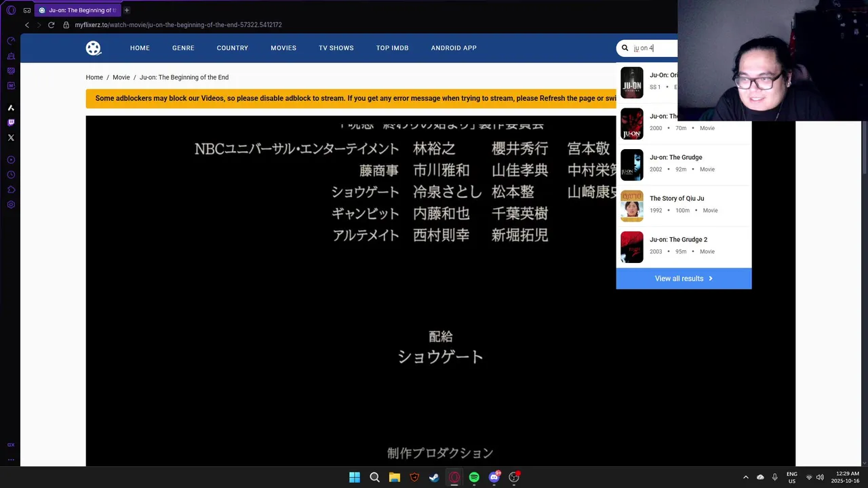Open Twitch panel in sidebar
Screen dimensions: 868x488
(x=11, y=123)
